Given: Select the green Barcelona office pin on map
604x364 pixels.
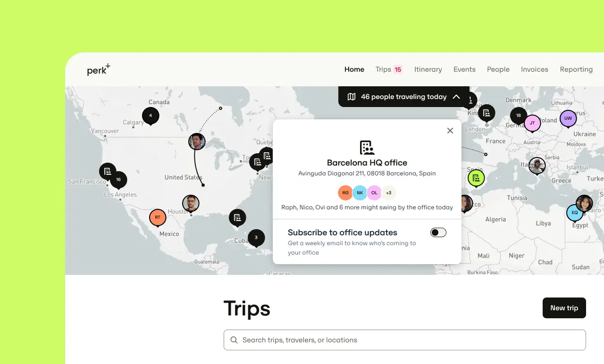Looking at the screenshot, I should pyautogui.click(x=476, y=179).
